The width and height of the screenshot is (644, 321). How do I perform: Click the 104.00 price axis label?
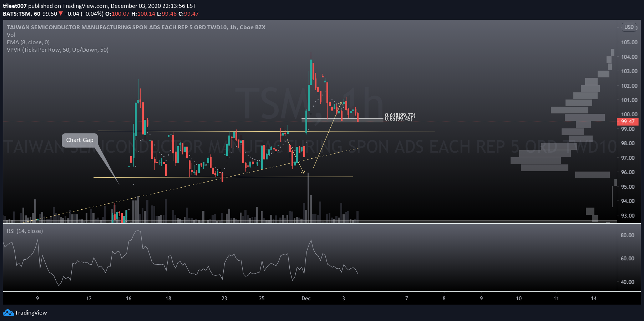629,57
